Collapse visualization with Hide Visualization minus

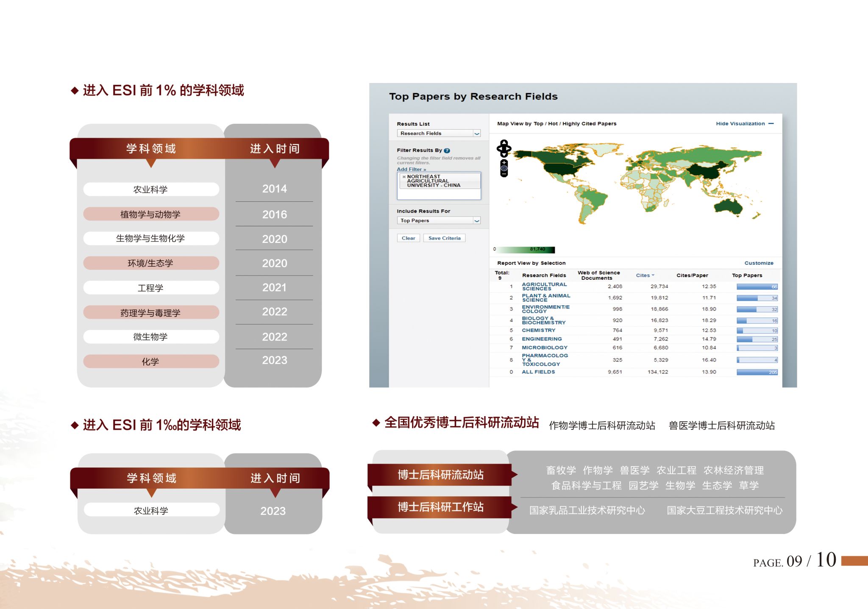coord(771,124)
